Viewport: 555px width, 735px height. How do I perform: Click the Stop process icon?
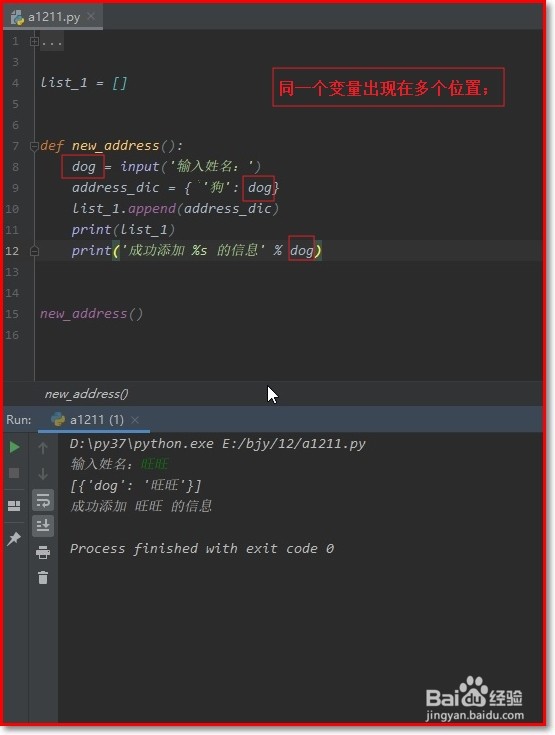[15, 473]
